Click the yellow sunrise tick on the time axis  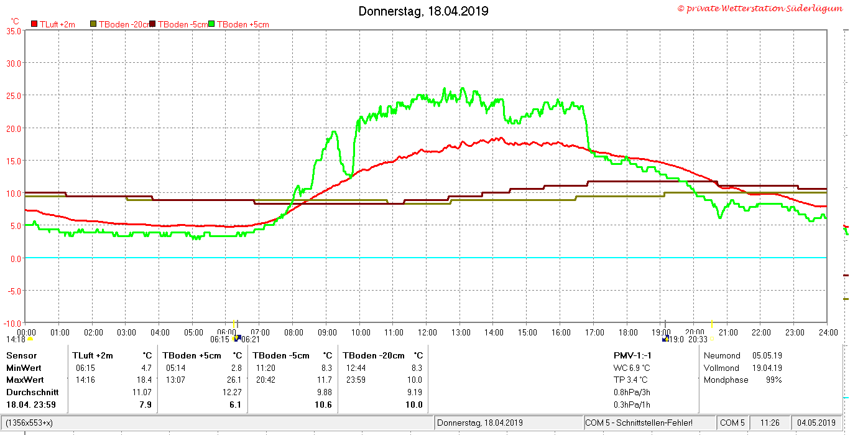click(234, 324)
